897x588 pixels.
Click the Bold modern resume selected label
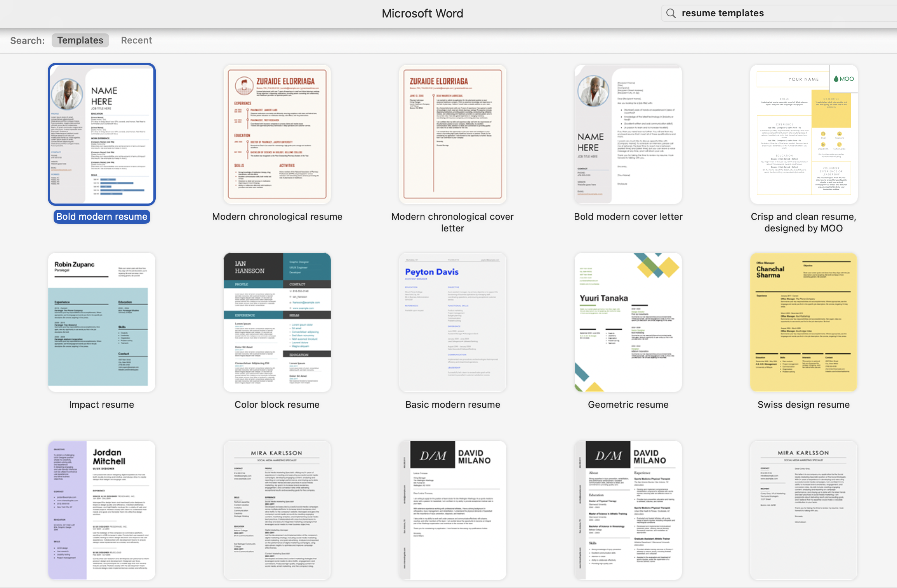coord(101,216)
